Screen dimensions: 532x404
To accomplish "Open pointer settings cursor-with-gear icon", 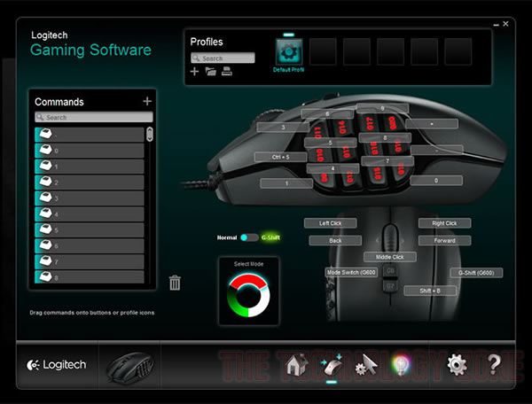I will click(366, 365).
